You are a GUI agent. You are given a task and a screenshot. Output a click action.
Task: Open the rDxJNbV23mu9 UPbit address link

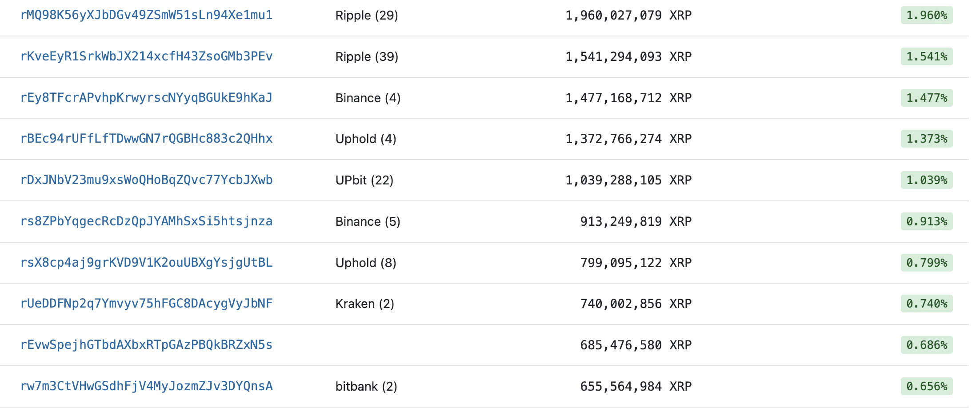[x=146, y=180]
